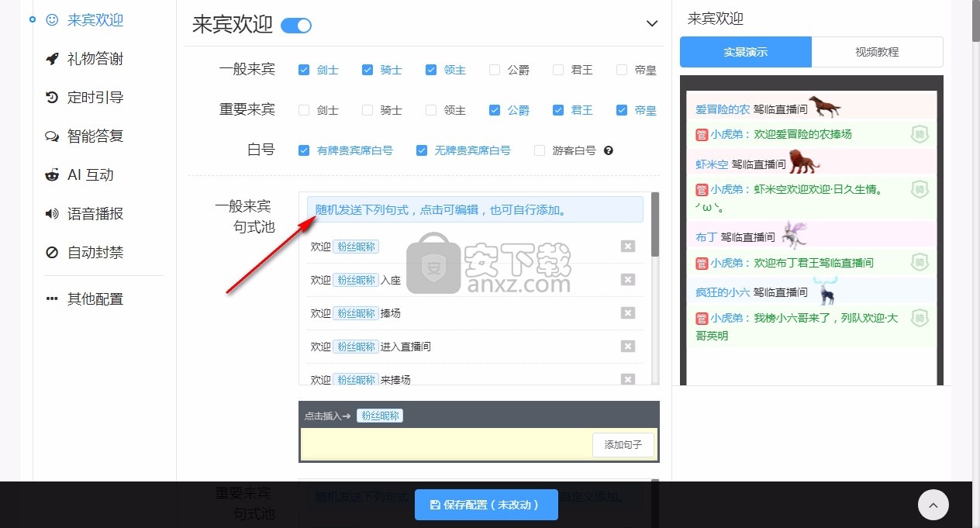
Task: Edit the sentence 欢迎 粉丝昵称 入座
Action: [355, 280]
